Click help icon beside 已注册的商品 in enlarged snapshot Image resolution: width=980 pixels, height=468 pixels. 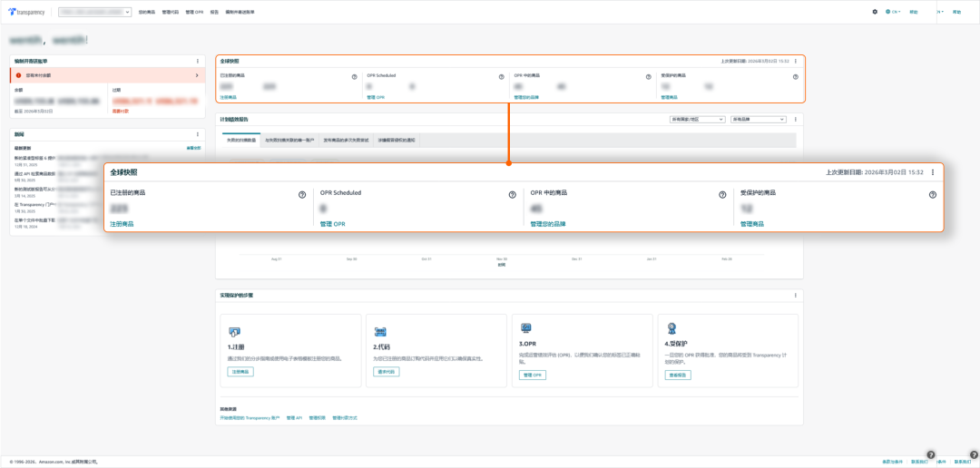tap(302, 194)
